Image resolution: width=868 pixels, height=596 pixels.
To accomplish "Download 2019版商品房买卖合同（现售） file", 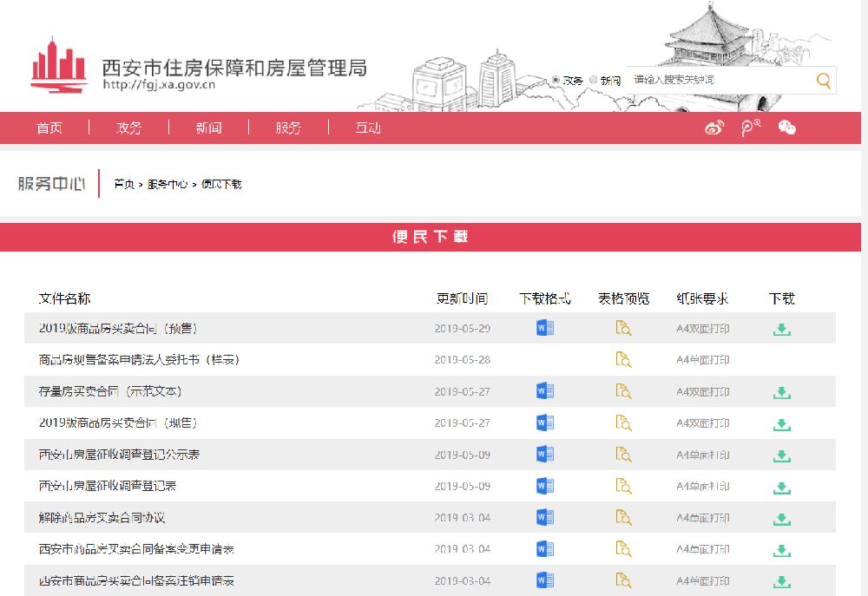I will (x=782, y=424).
